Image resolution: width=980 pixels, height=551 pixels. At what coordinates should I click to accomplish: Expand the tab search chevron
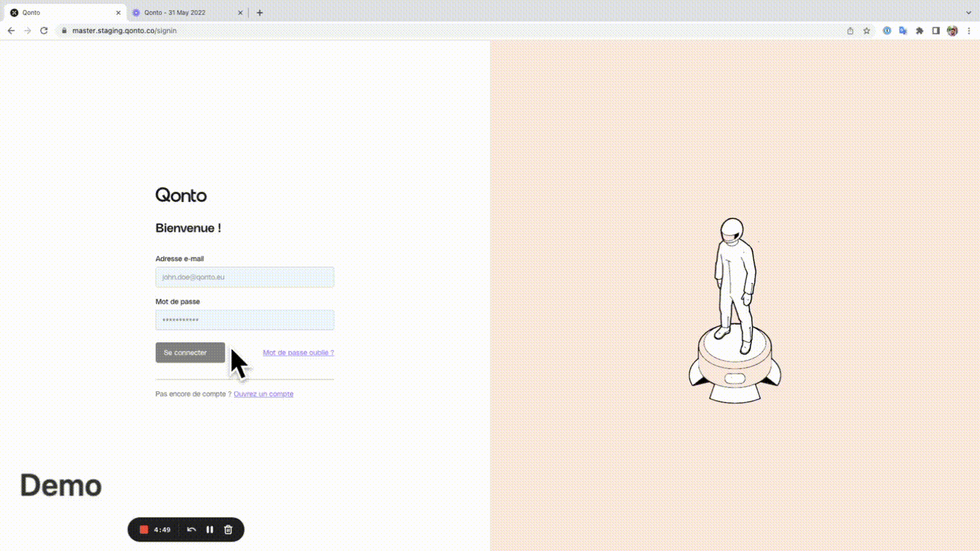pos(969,12)
